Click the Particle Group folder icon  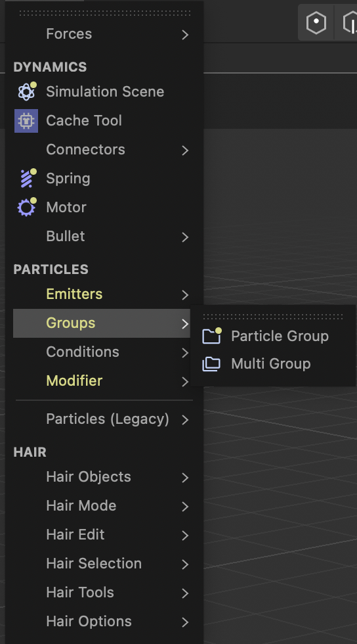pyautogui.click(x=212, y=336)
